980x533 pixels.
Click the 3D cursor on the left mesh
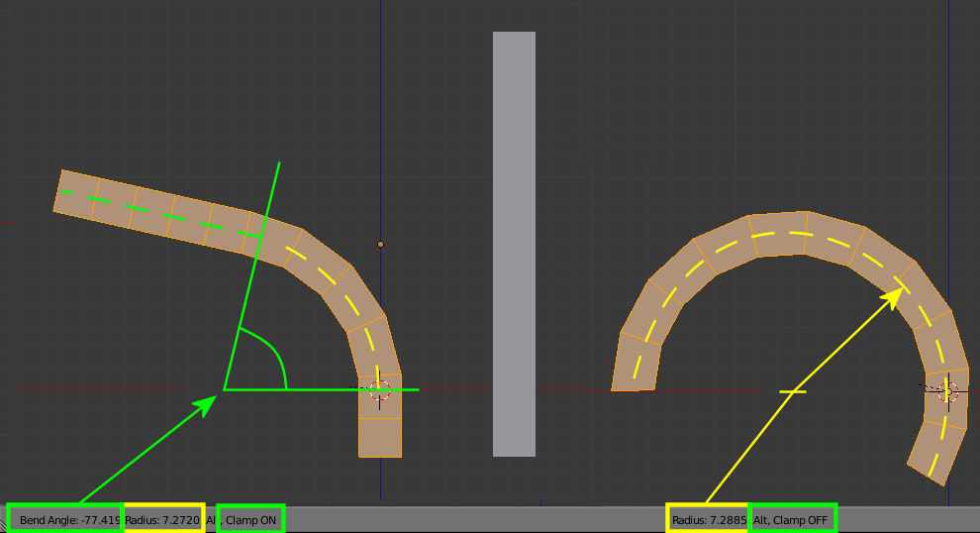click(379, 390)
